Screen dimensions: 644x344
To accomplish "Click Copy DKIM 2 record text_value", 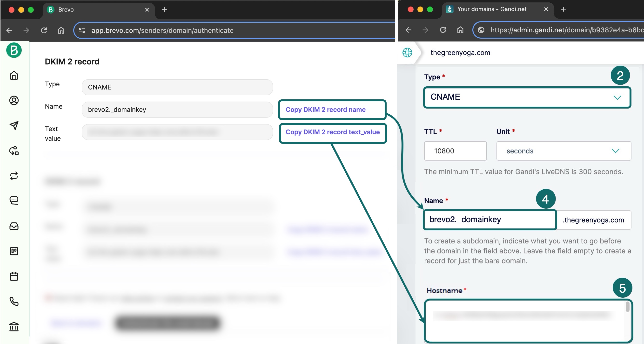I will [x=333, y=132].
